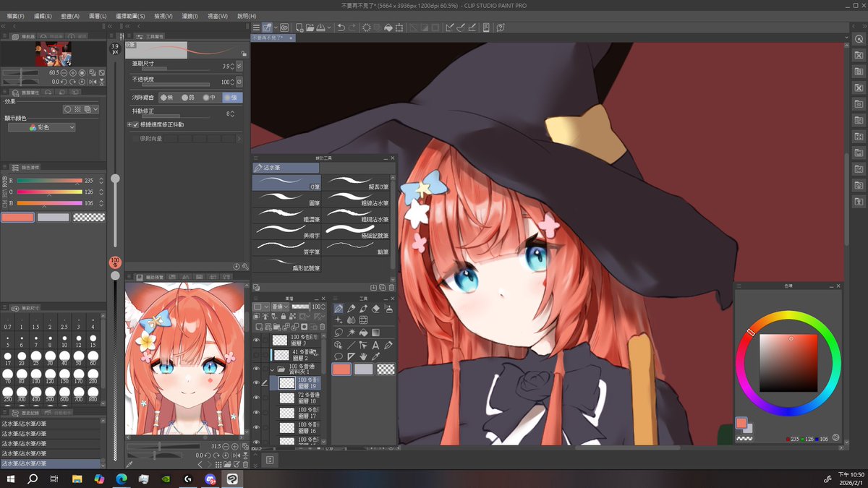
Task: Open the 普通 blending mode dropdown
Action: click(281, 307)
